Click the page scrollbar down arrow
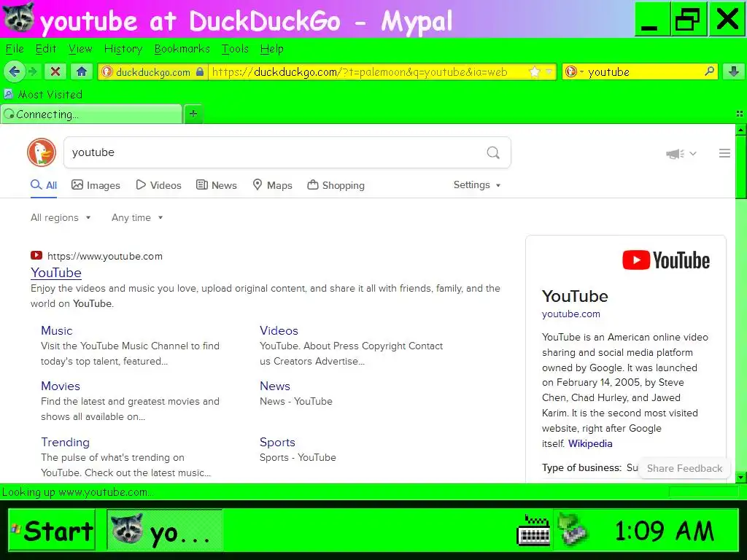The width and height of the screenshot is (747, 560). pos(741,477)
